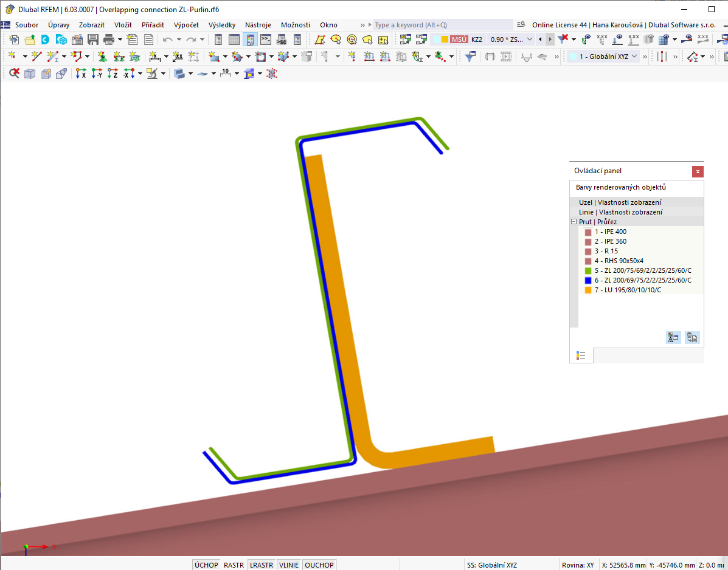728x570 pixels.
Task: Open the delete filter dropdown arrow
Action: pyautogui.click(x=574, y=39)
